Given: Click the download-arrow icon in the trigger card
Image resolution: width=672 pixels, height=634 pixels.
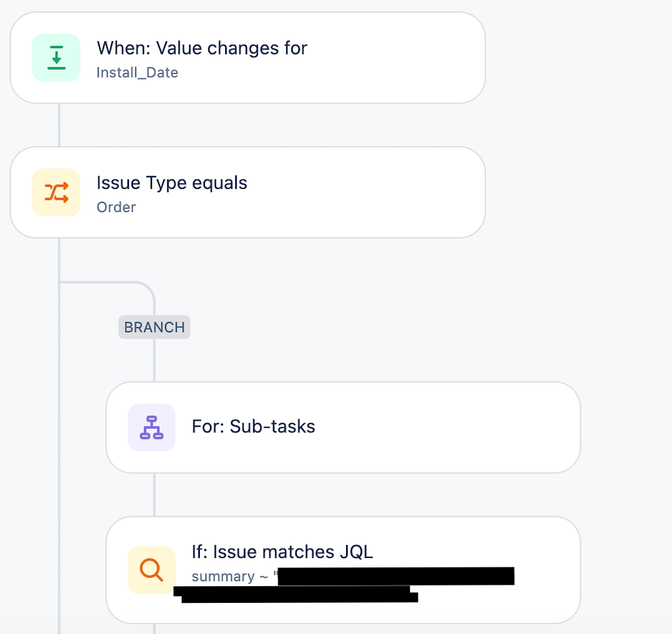Looking at the screenshot, I should [x=56, y=57].
